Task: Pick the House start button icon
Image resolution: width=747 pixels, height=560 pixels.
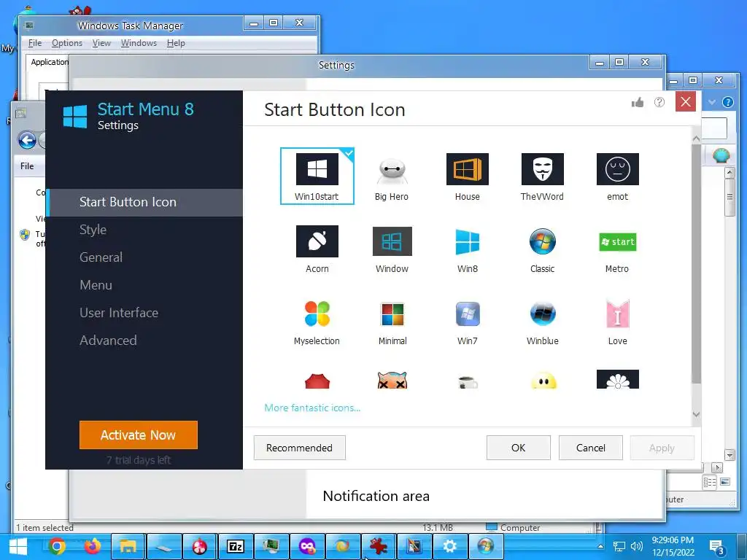Action: [467, 176]
